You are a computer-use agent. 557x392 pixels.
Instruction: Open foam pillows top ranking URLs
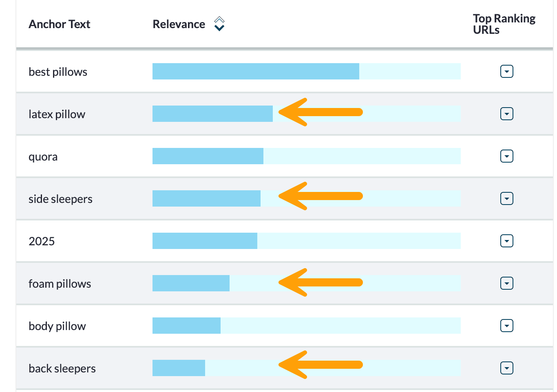506,284
